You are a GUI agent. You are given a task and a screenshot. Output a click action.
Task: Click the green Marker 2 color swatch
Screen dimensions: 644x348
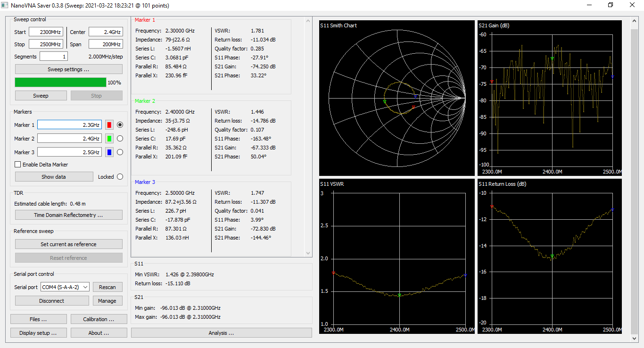click(109, 139)
